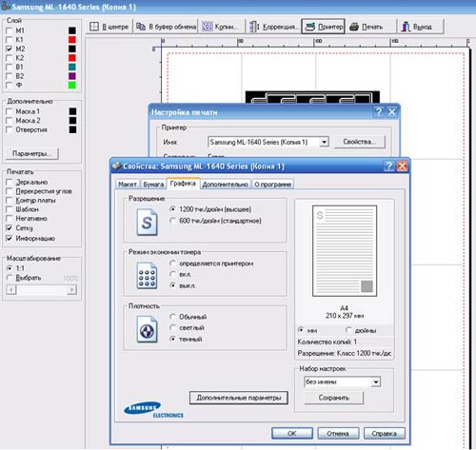This screenshot has height=450, width=476.
Task: Click the В буфер обмена copy icon
Action: coord(141,27)
